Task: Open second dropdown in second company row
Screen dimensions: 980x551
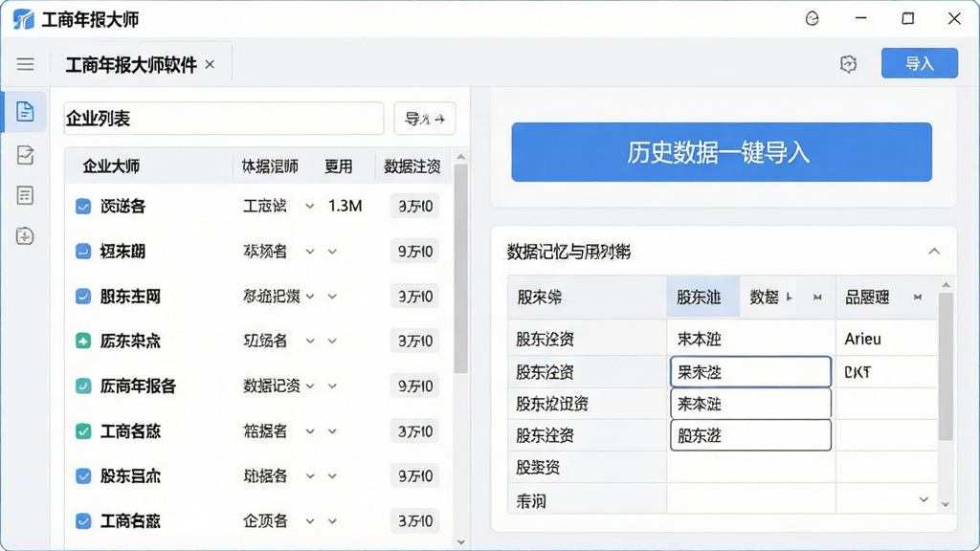Action: (x=332, y=252)
